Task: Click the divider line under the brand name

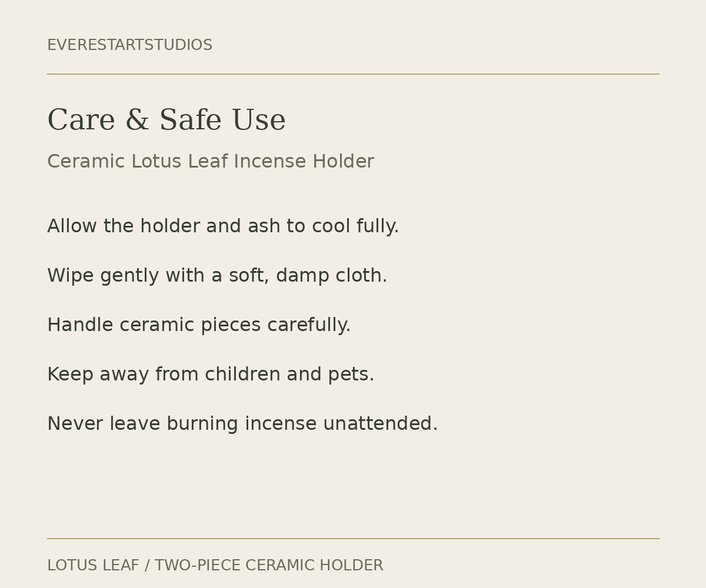Action: tap(353, 74)
